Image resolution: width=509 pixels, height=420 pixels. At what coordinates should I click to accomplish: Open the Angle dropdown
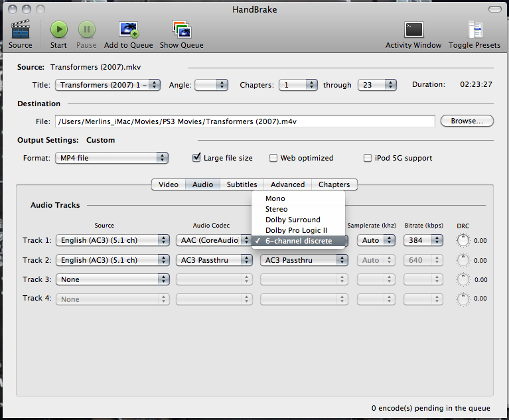pyautogui.click(x=211, y=85)
